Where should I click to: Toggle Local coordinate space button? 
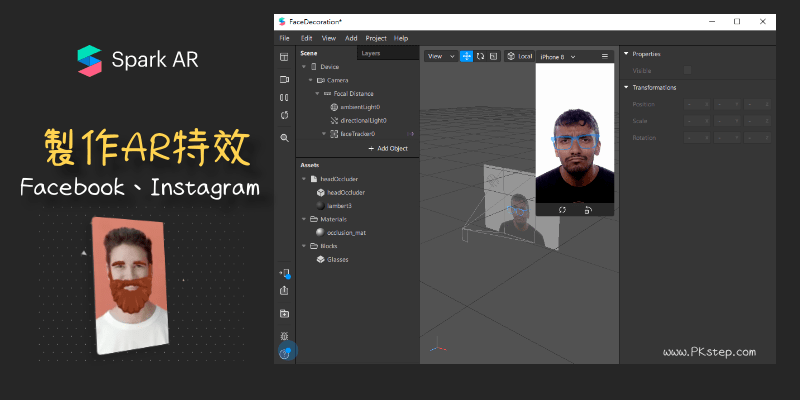[x=519, y=56]
